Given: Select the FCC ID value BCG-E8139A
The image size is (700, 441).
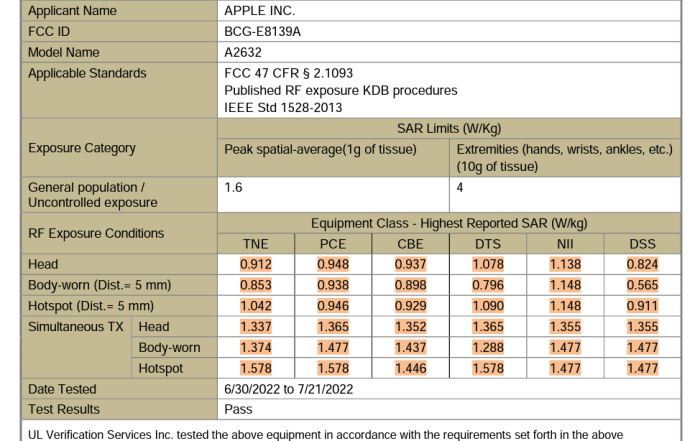Looking at the screenshot, I should [x=268, y=32].
